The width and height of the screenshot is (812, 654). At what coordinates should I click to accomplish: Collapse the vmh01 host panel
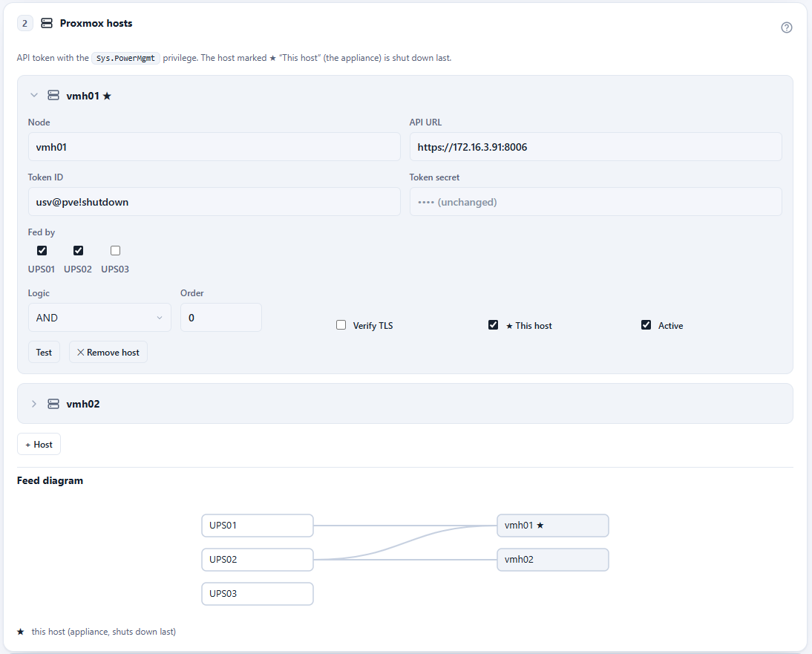pos(34,95)
